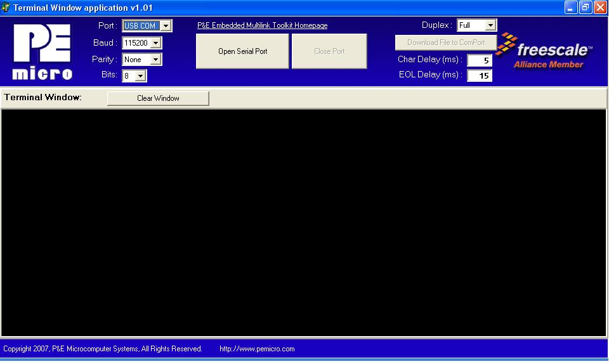Viewport: 609px width, 364px height.
Task: Click into the Char Delay (ms) field
Action: 480,60
